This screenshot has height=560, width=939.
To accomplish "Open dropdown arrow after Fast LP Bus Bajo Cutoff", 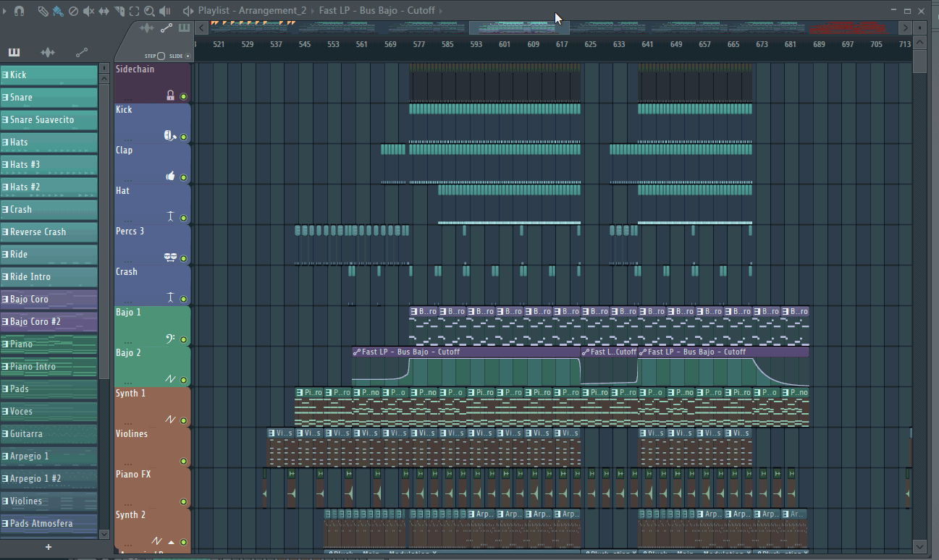I will [441, 11].
